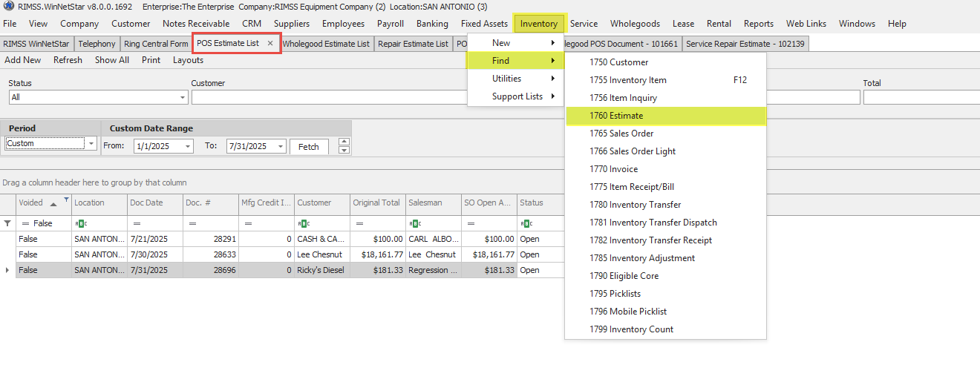The height and width of the screenshot is (385, 980).
Task: Choose 1780 Inventory Transfer
Action: tap(666, 205)
